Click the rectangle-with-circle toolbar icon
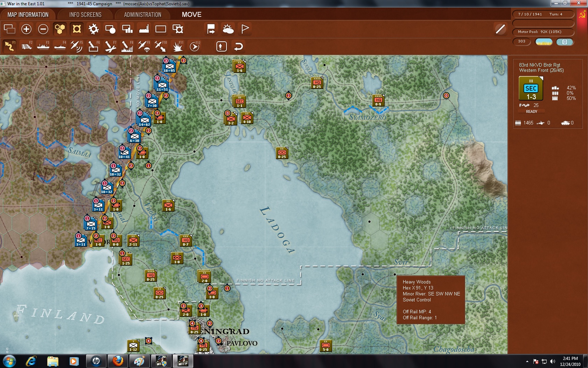588x368 pixels. [x=110, y=29]
